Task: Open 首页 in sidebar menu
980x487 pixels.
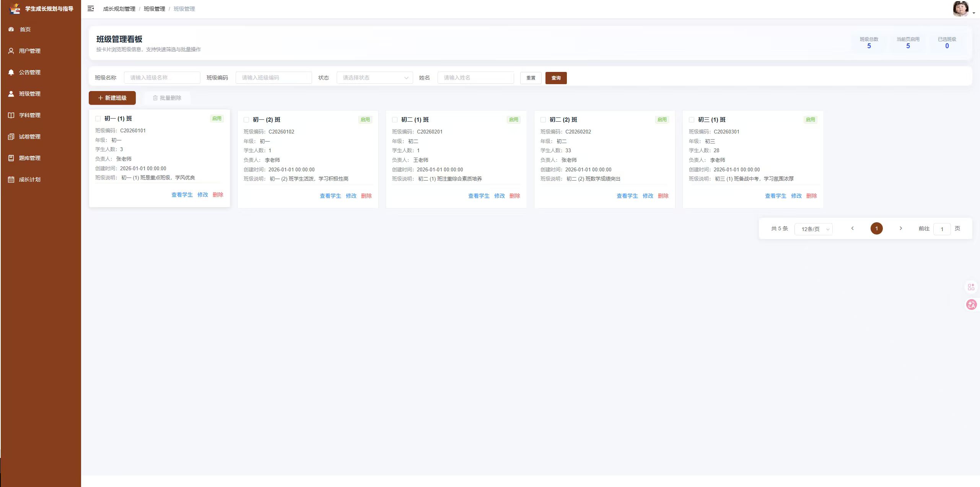Action: click(41, 29)
